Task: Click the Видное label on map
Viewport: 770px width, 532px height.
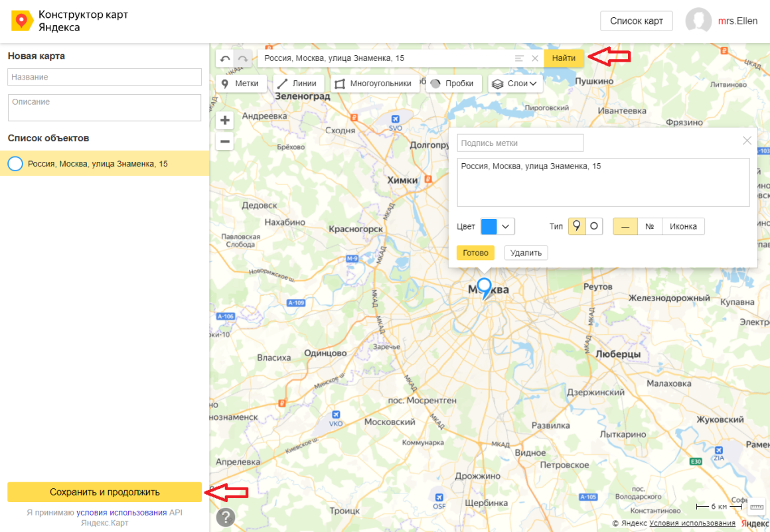Action: (x=530, y=452)
